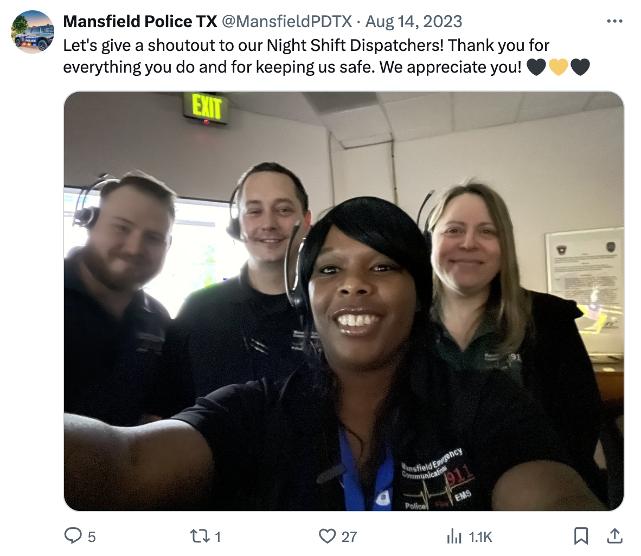This screenshot has width=641, height=556.
Task: Click the 1.1K views count
Action: click(480, 537)
